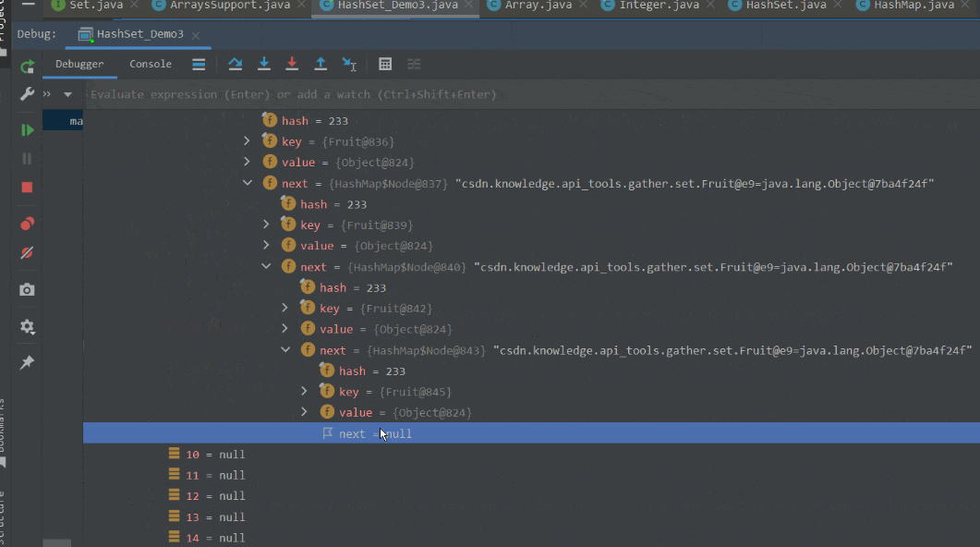Click list icon of element 10
Image resolution: width=980 pixels, height=547 pixels.
pyautogui.click(x=174, y=454)
